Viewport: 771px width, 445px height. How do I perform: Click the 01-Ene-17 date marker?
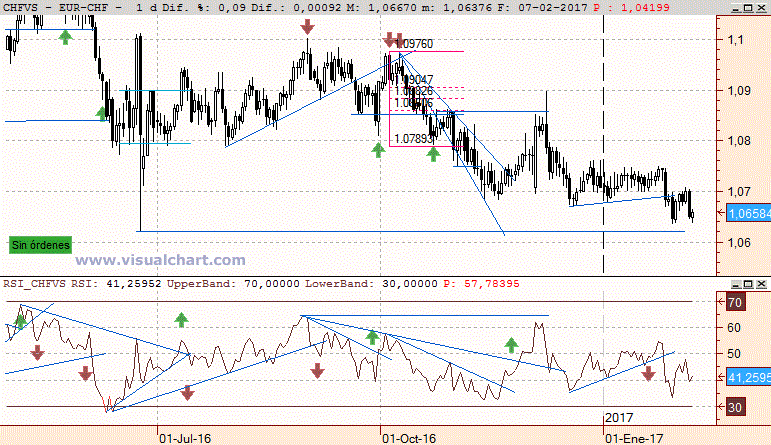point(634,439)
